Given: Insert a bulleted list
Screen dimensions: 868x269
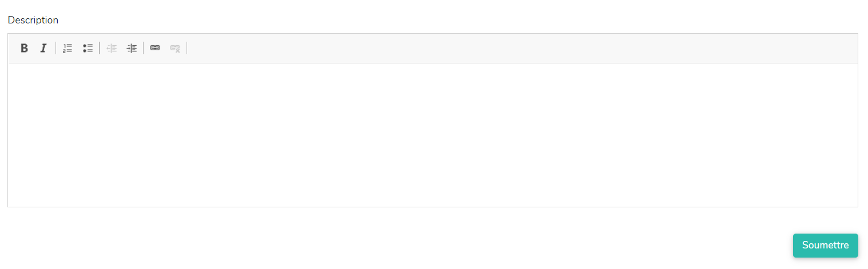Looking at the screenshot, I should [88, 48].
